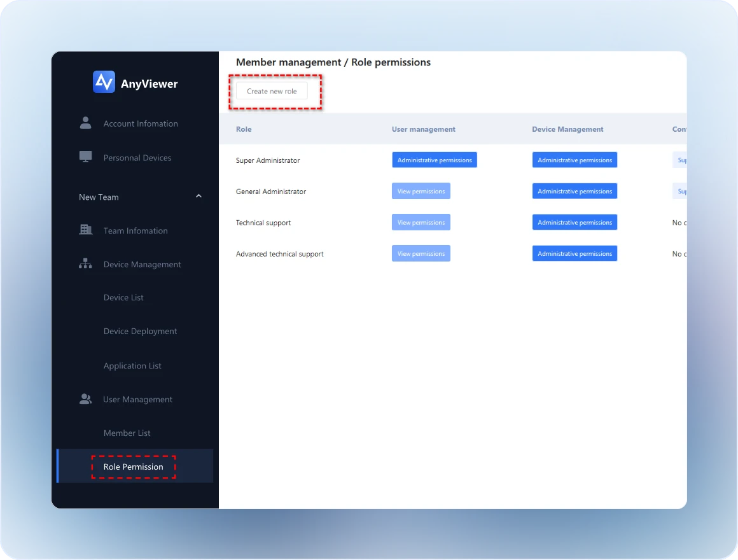738x560 pixels.
Task: Collapse the New Team section chevron
Action: click(198, 197)
